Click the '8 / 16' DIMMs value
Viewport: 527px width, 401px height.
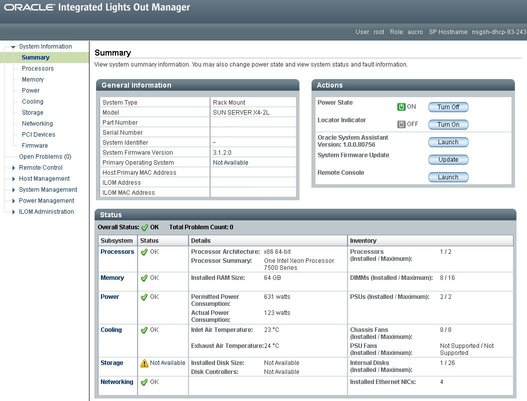(x=447, y=278)
